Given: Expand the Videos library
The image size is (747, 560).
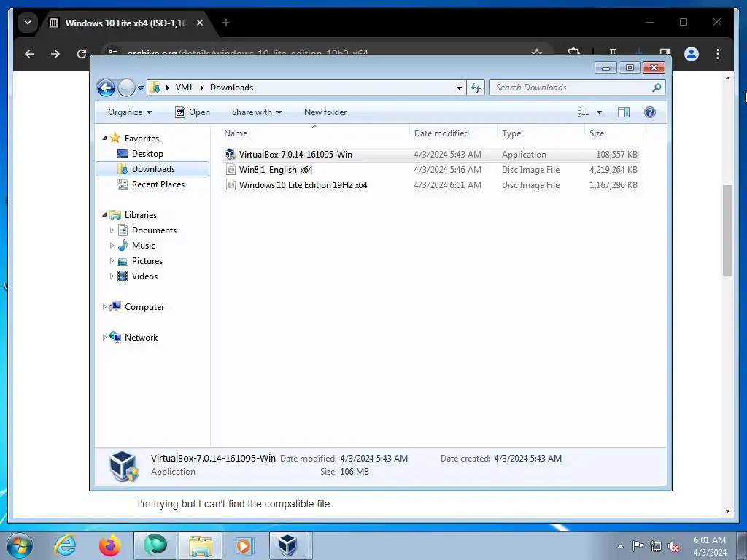Looking at the screenshot, I should point(112,276).
